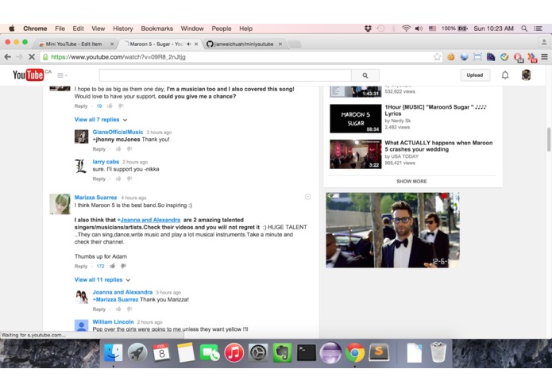This screenshot has height=392, width=552.
Task: Open Marizza Suarrez channel link
Action: pyautogui.click(x=95, y=198)
